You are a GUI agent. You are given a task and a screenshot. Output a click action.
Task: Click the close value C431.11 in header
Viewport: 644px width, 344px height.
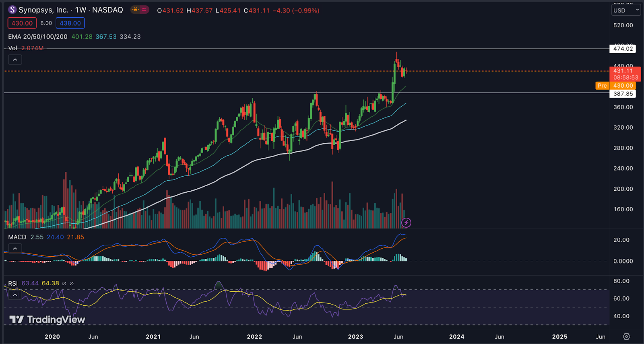256,10
